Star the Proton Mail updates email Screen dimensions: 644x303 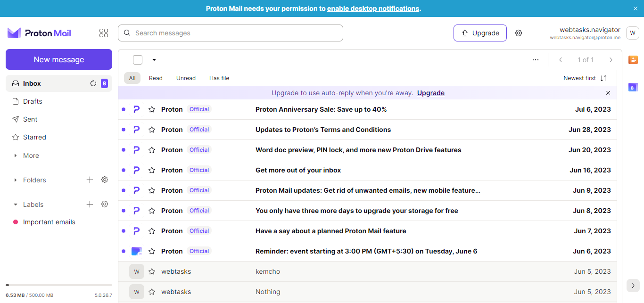coord(152,190)
